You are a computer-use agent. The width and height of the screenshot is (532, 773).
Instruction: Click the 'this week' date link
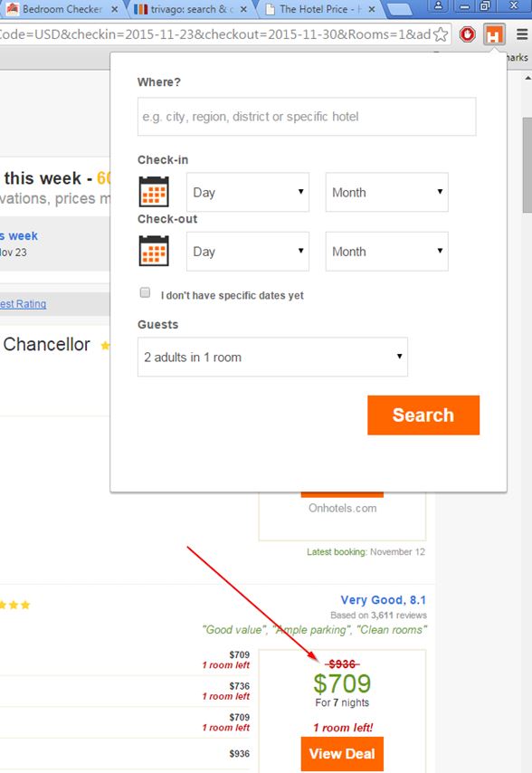coord(19,235)
